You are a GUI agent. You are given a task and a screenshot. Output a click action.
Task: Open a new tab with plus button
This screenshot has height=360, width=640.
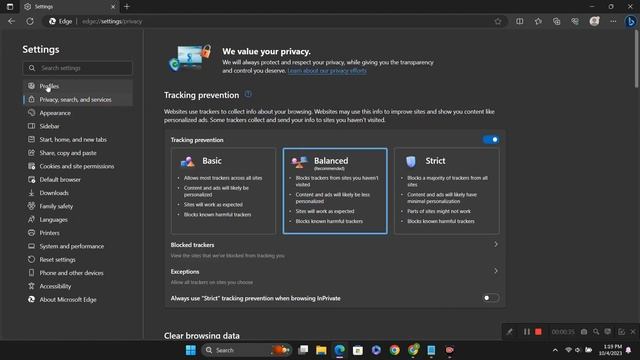[127, 7]
